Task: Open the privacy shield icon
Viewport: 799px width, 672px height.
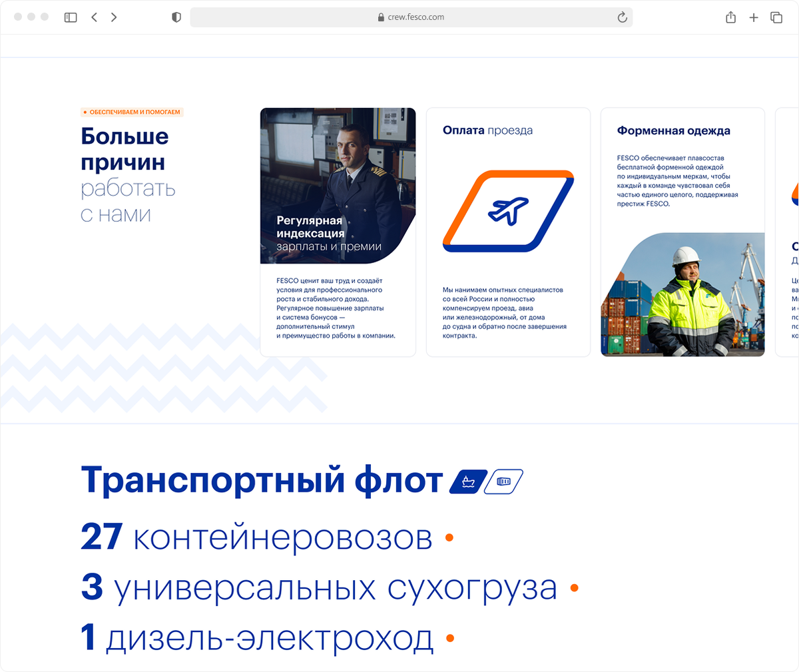Action: (x=176, y=17)
